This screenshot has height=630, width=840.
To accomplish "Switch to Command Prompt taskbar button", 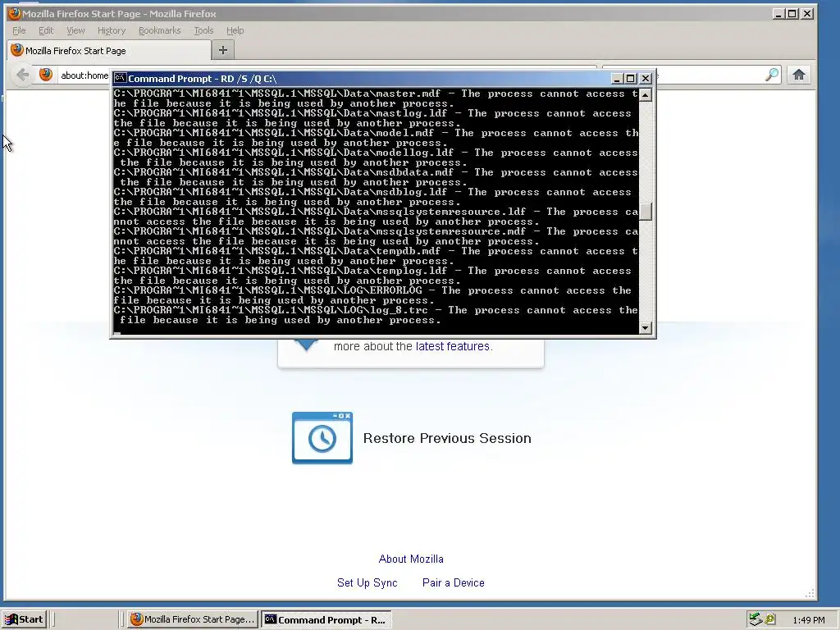I will (x=326, y=619).
